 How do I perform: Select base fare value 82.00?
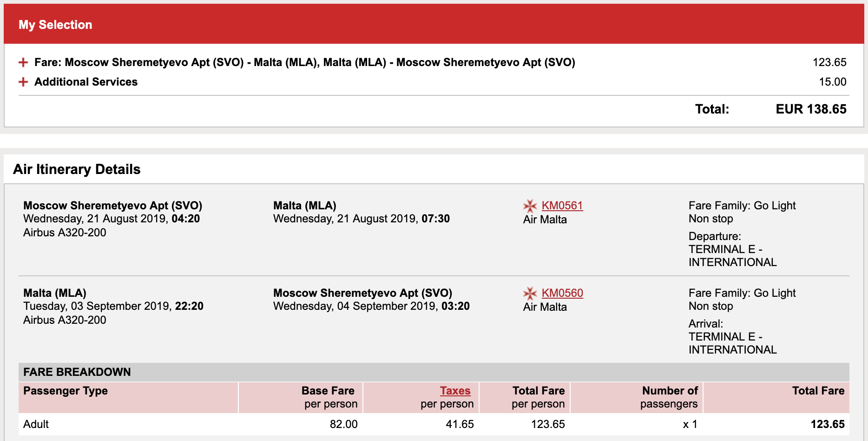click(343, 424)
